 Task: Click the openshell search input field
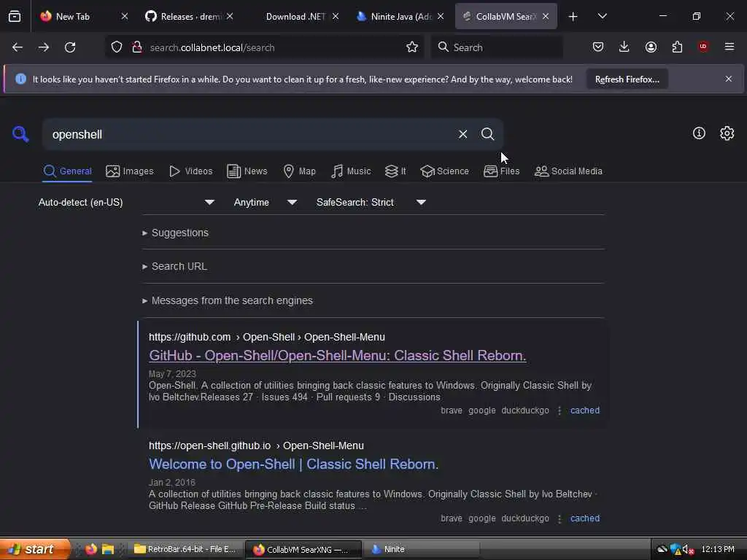tap(250, 134)
